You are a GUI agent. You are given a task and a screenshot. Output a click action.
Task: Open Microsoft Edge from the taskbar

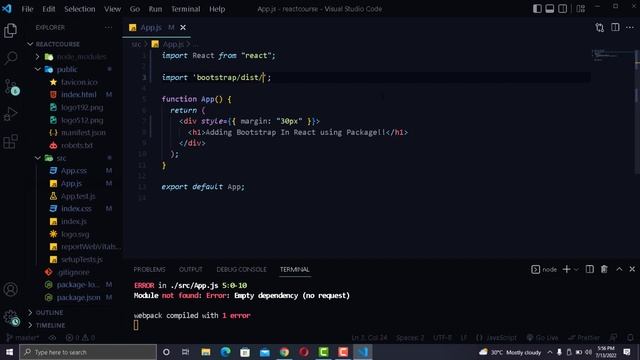coord(225,352)
